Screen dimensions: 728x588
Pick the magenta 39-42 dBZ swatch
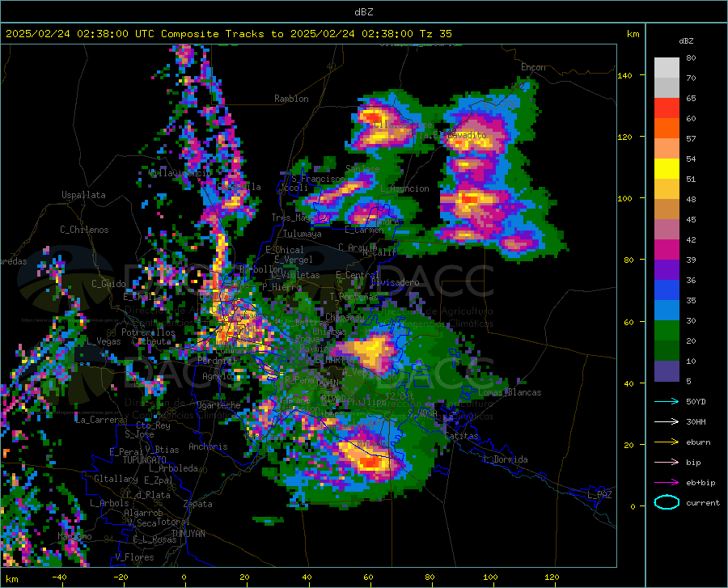pos(667,250)
